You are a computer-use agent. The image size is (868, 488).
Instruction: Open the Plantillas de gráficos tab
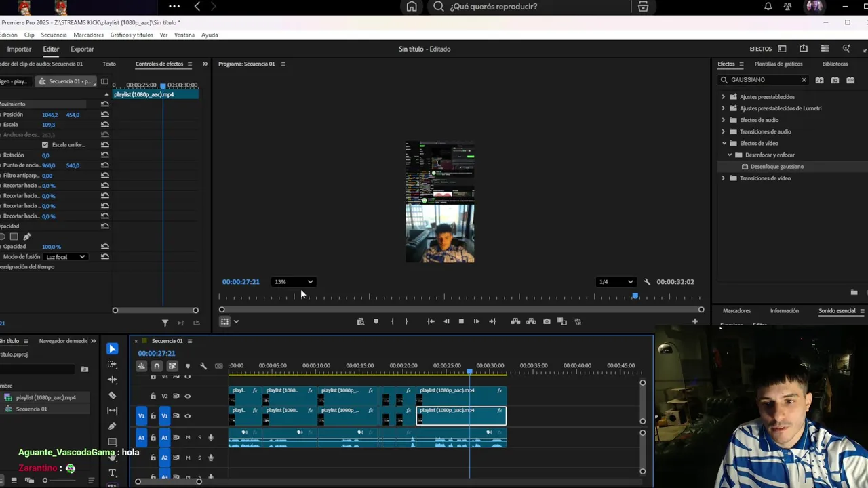coord(778,64)
